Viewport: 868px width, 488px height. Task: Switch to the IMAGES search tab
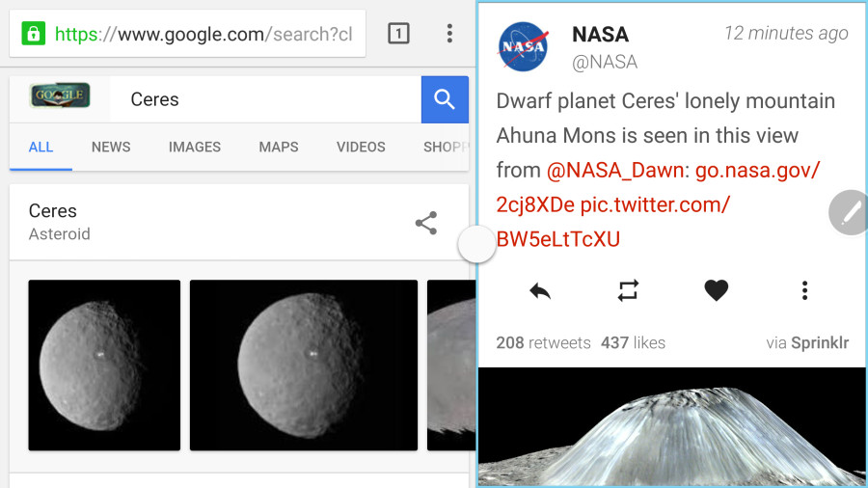pos(194,147)
